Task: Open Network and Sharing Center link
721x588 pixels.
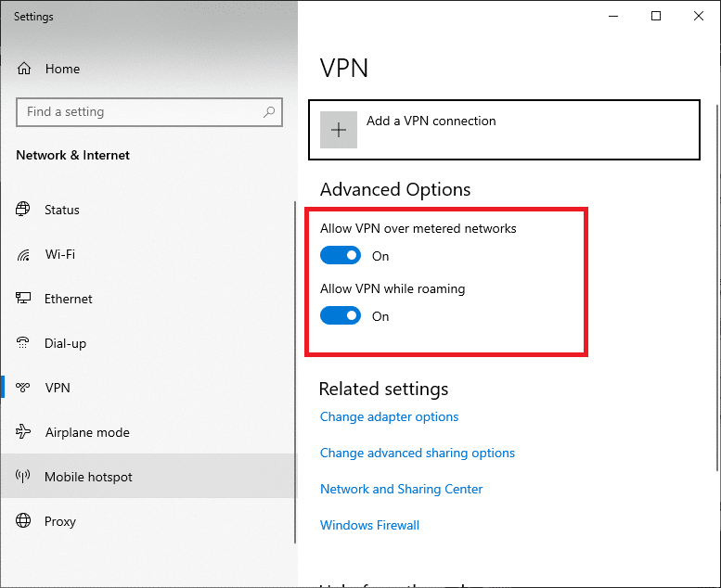Action: click(401, 489)
